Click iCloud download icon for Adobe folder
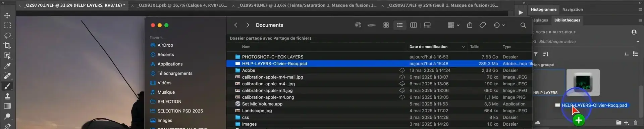 [x=402, y=70]
